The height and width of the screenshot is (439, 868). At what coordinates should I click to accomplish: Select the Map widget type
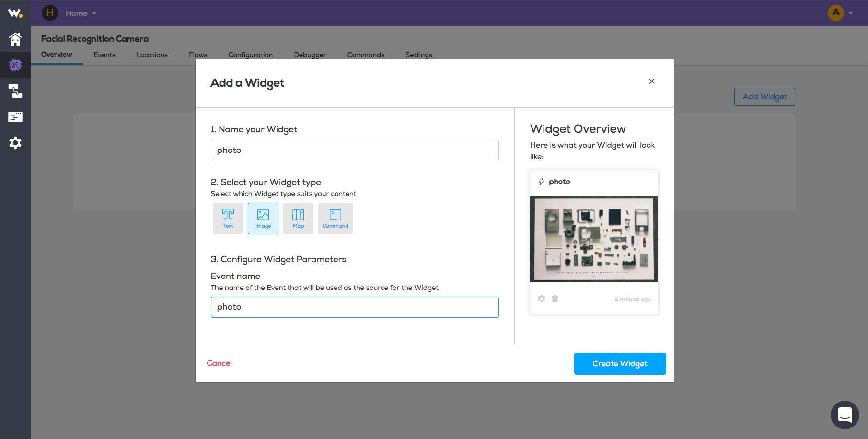point(298,219)
